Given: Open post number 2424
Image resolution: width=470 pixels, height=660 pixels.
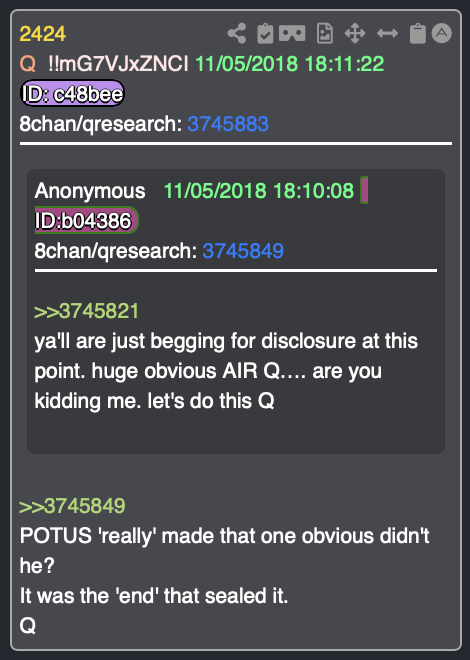Looking at the screenshot, I should [x=42, y=34].
